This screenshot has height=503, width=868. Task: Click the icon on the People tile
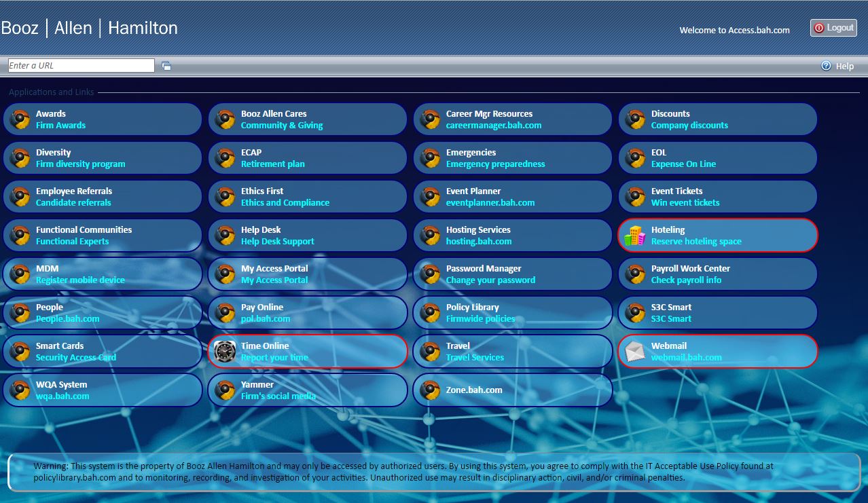tap(19, 313)
